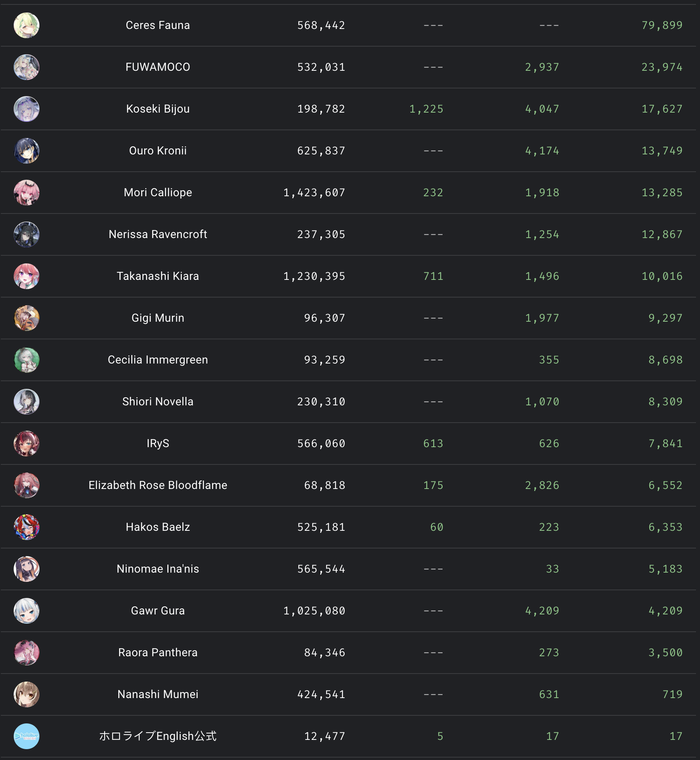Screen dimensions: 700x760
Task: Open Shiori Novella's channel name
Action: 158,402
